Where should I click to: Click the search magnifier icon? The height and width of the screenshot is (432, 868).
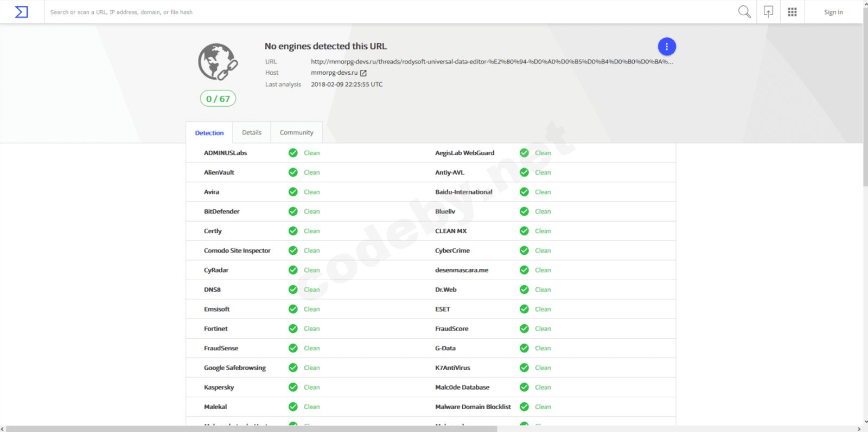coord(744,12)
